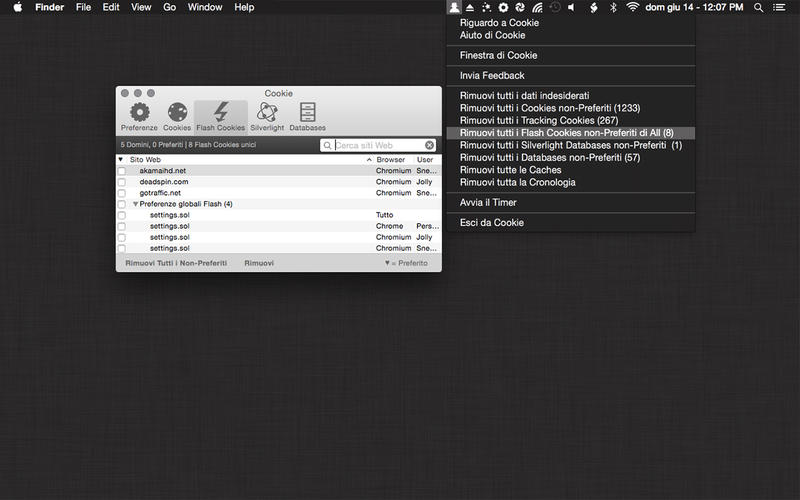800x500 pixels.
Task: Tick the checkbox for akamaihd.net
Action: coord(122,171)
